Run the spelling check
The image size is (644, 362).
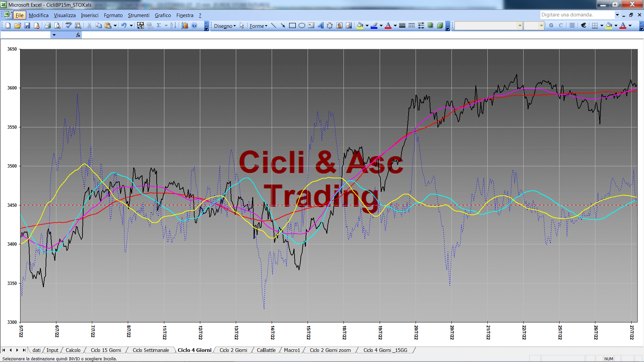(68, 25)
